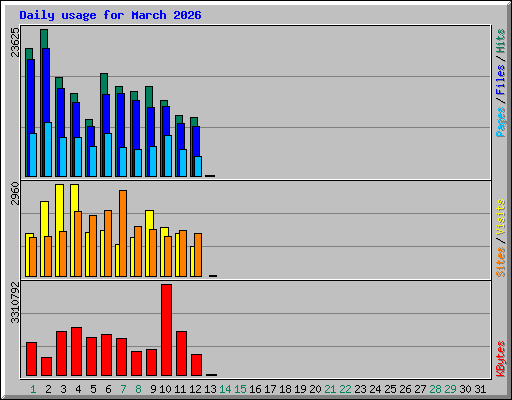Click day 25 on the x-axis
The height and width of the screenshot is (400, 512).
click(390, 389)
